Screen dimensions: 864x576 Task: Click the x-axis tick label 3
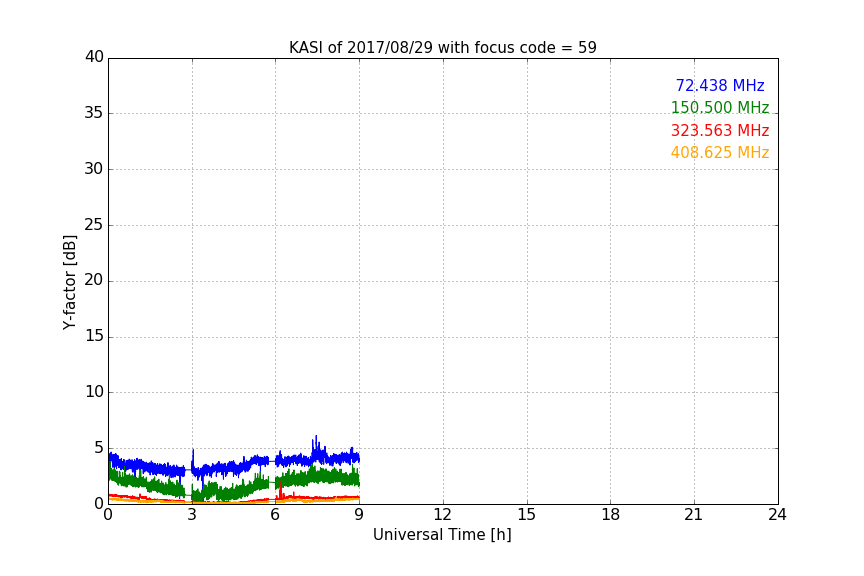pyautogui.click(x=192, y=515)
